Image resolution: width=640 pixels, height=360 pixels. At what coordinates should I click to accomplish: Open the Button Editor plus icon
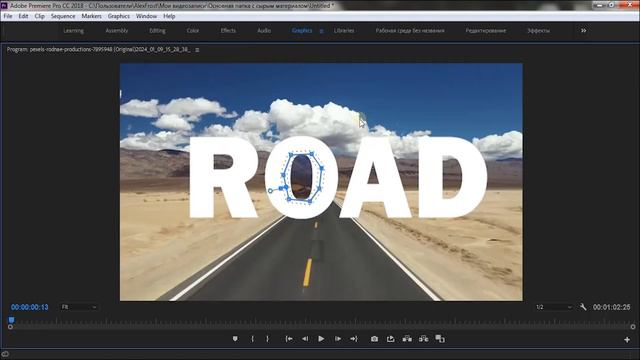pyautogui.click(x=627, y=340)
